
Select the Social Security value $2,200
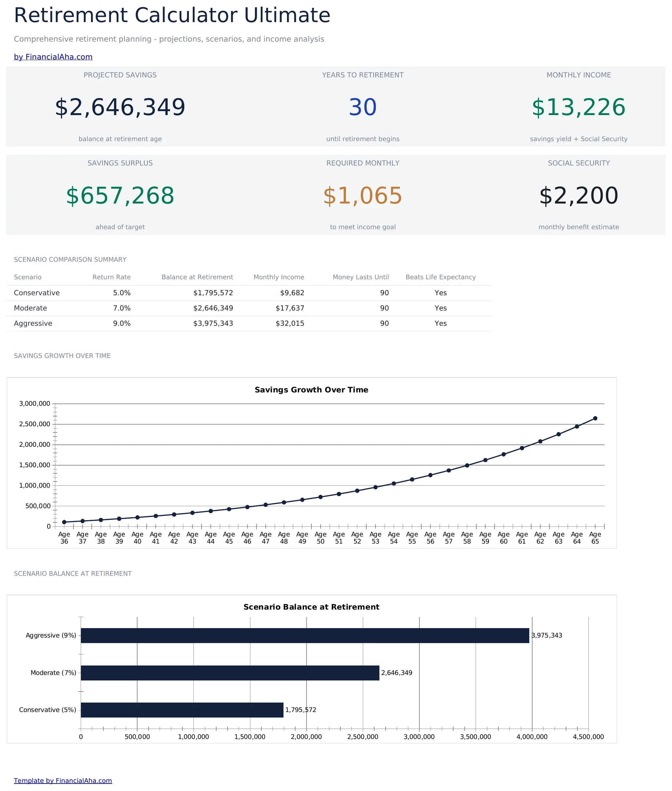(579, 195)
